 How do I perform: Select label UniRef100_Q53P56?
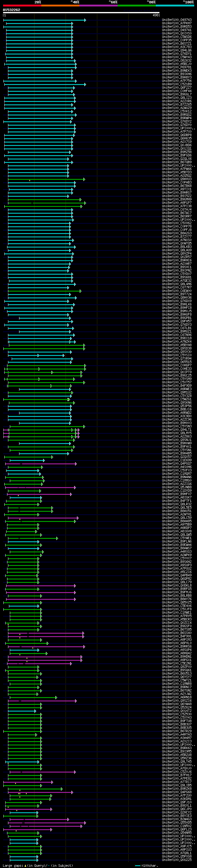coord(177,406)
